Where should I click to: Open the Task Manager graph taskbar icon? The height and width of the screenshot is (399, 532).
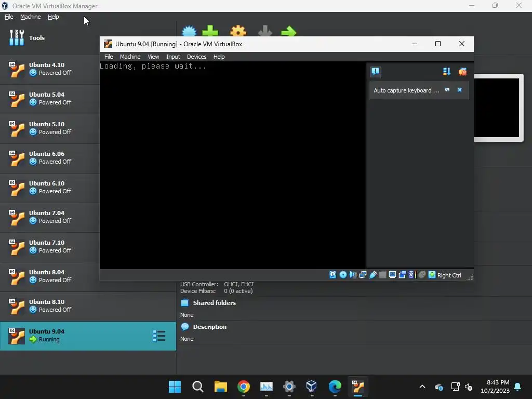point(267,387)
